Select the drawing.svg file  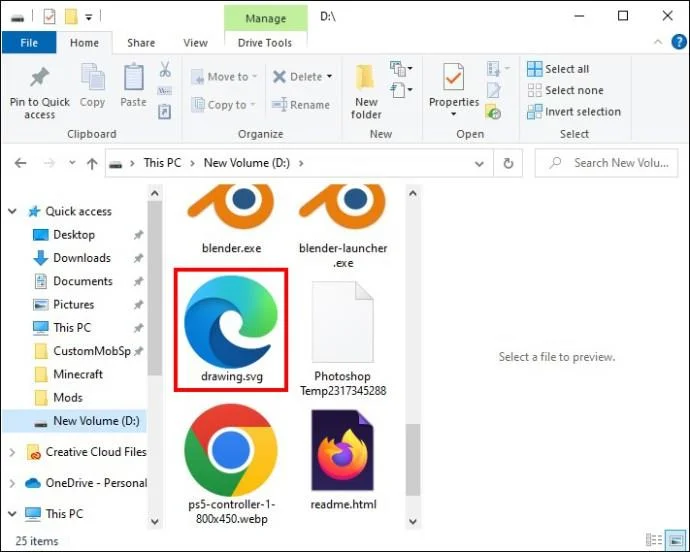coord(231,329)
